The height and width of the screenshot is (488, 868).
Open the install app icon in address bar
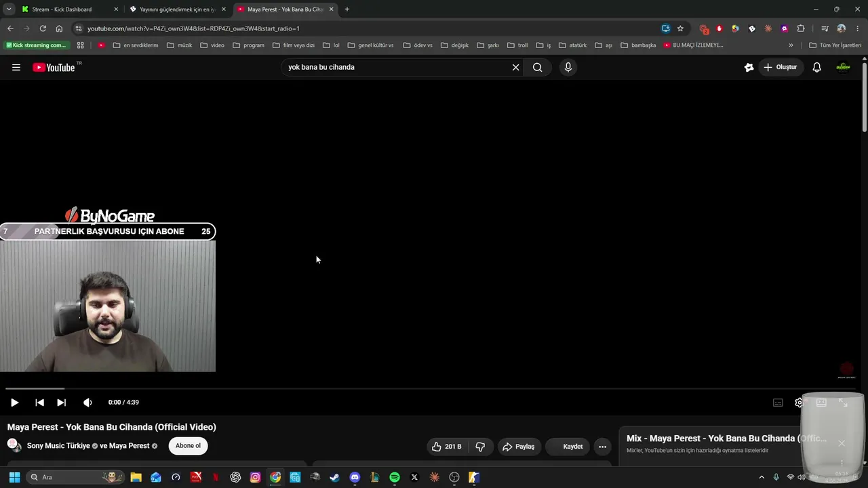(666, 28)
